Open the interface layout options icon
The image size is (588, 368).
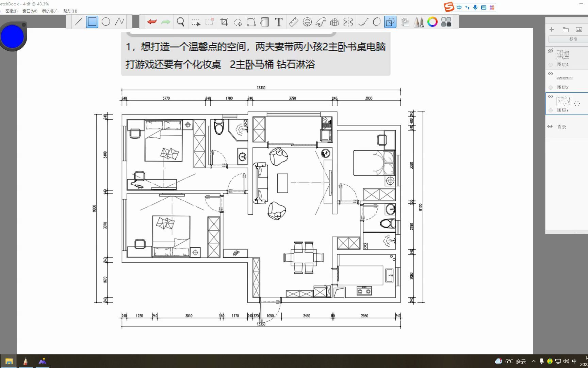pos(446,21)
